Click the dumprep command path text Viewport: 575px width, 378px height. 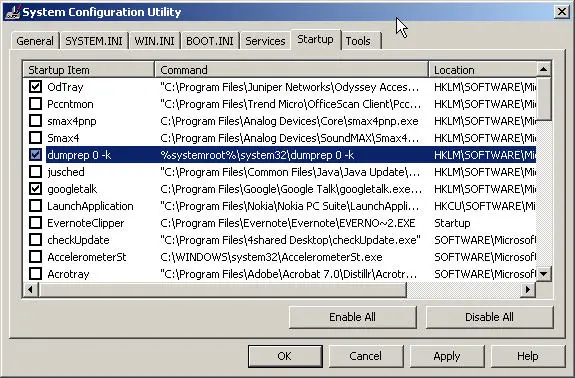pyautogui.click(x=257, y=155)
